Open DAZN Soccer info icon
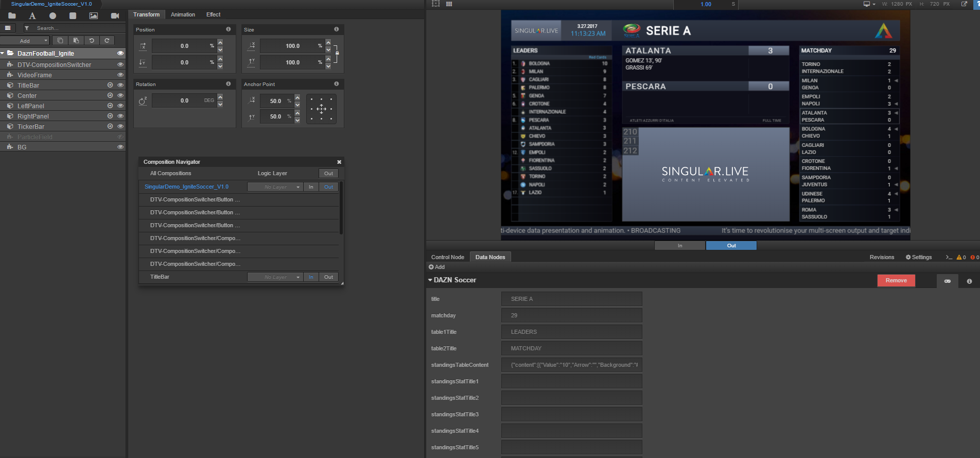Image resolution: width=980 pixels, height=458 pixels. coord(969,281)
